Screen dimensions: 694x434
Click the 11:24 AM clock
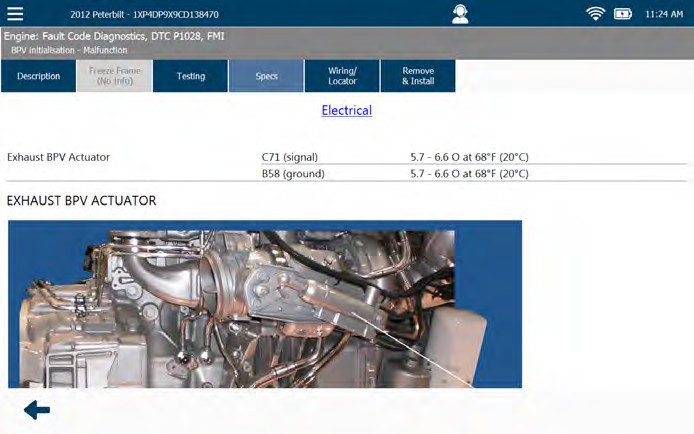(x=664, y=15)
